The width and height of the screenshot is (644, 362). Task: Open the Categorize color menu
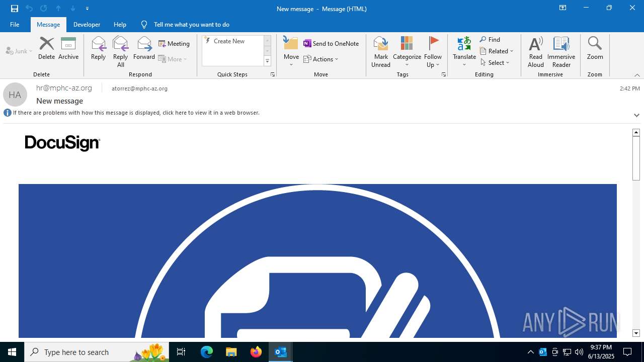tap(407, 52)
